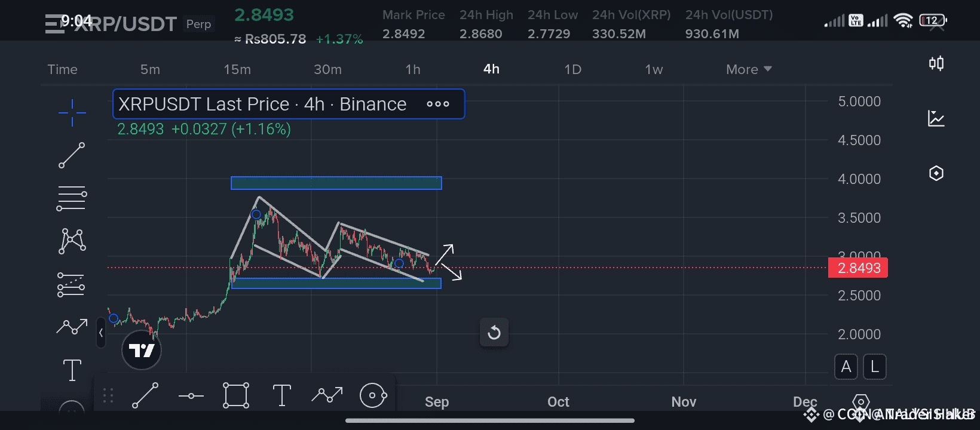This screenshot has width=980, height=430.
Task: Tap the 4.5000 price axis label
Action: (859, 140)
